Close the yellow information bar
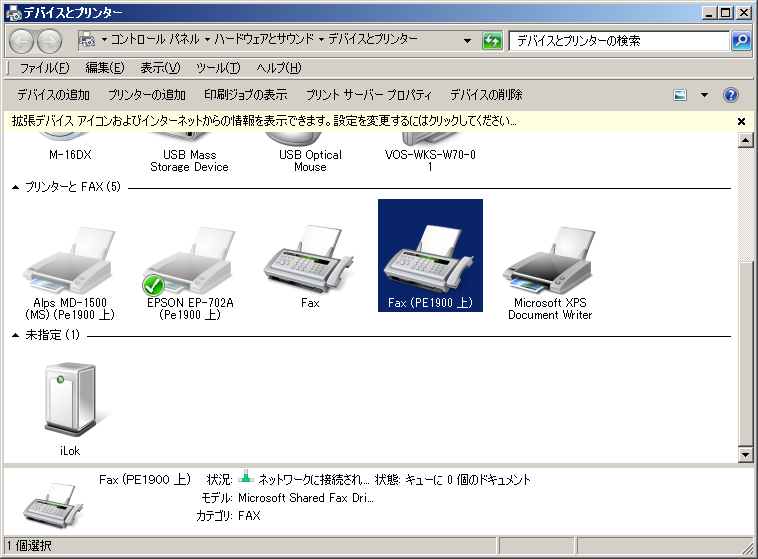This screenshot has height=559, width=758. tap(741, 121)
